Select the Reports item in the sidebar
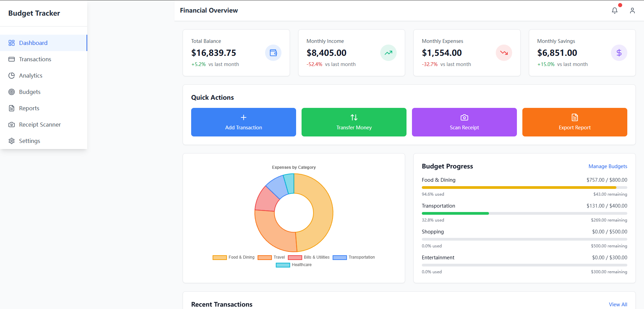The image size is (644, 309). [29, 108]
